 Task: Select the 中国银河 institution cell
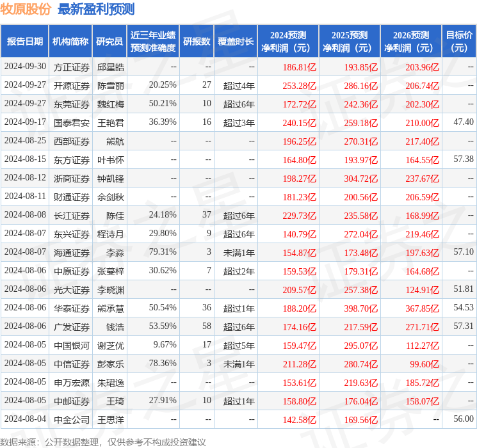tap(72, 346)
